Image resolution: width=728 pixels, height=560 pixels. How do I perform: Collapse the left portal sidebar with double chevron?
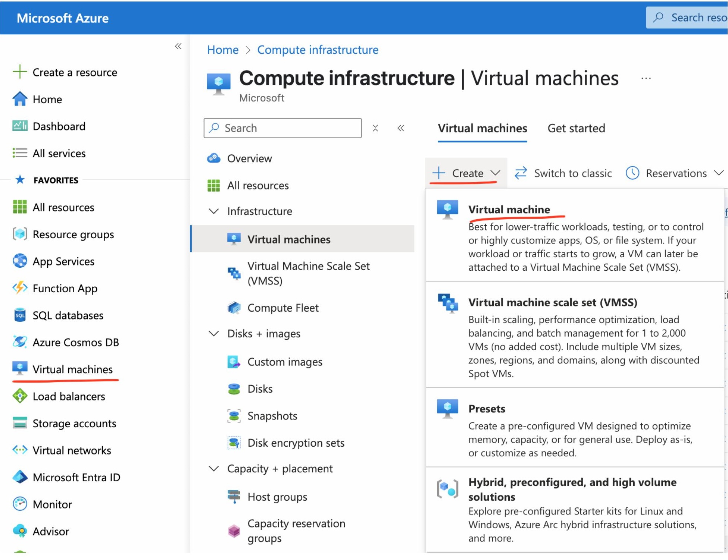coord(178,46)
